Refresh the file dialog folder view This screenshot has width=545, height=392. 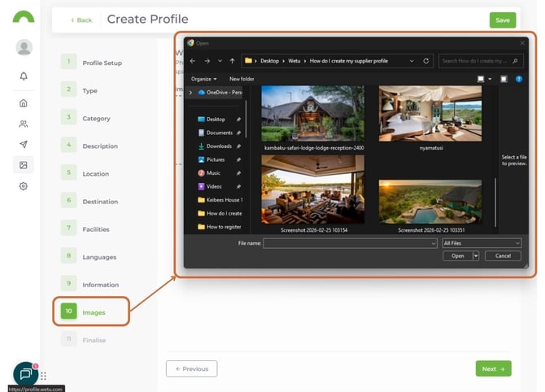click(427, 61)
